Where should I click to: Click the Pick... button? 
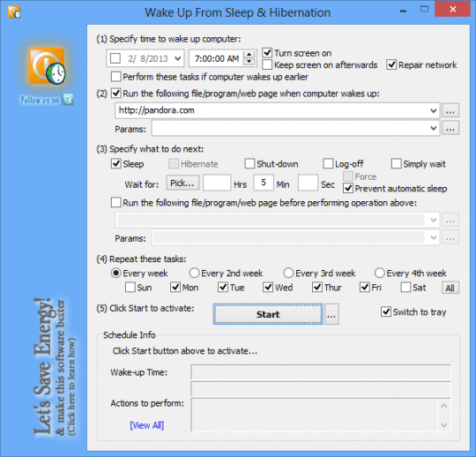tap(182, 183)
